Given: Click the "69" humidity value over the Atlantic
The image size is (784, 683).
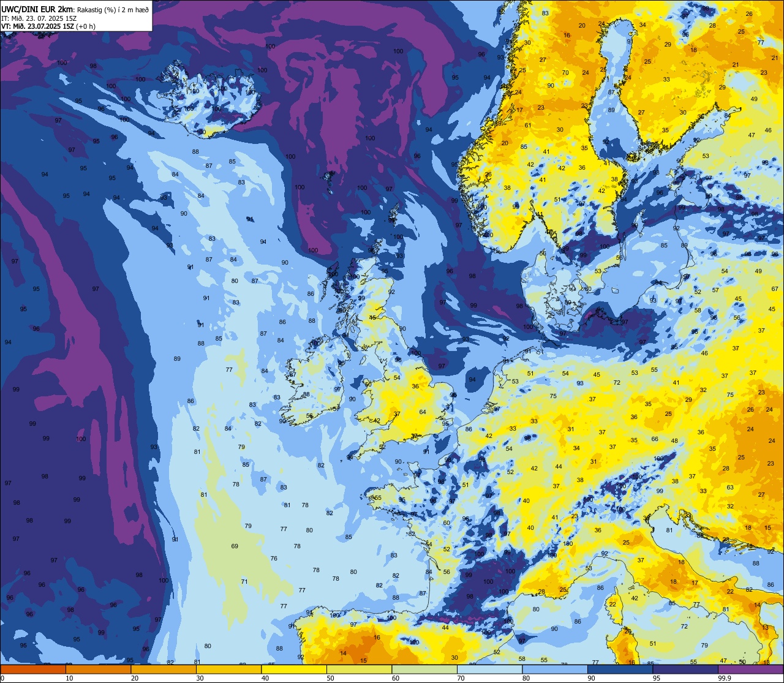Looking at the screenshot, I should (x=235, y=546).
